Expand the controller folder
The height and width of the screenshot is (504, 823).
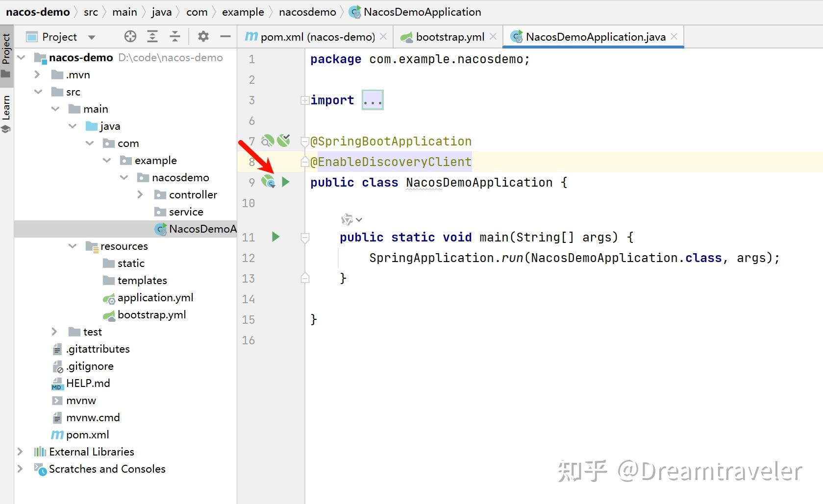coord(141,194)
